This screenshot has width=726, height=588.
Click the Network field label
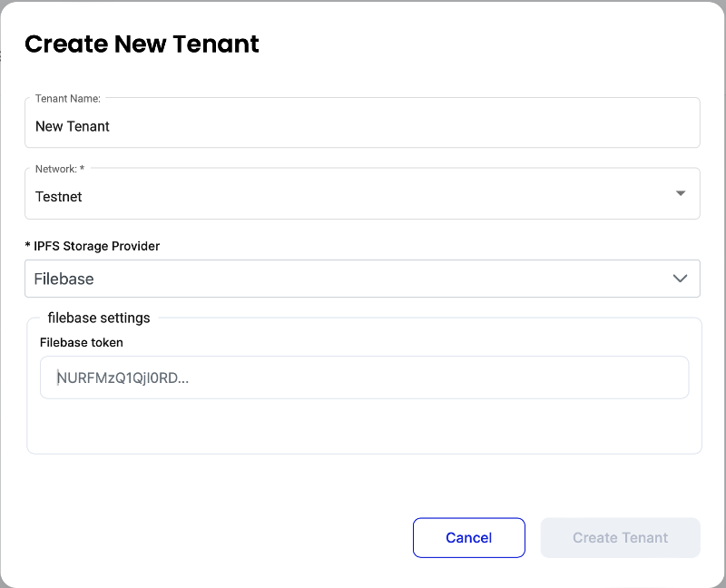pyautogui.click(x=60, y=169)
